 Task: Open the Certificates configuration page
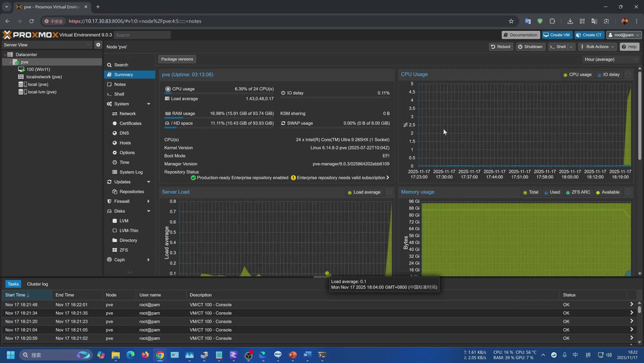coord(130,123)
